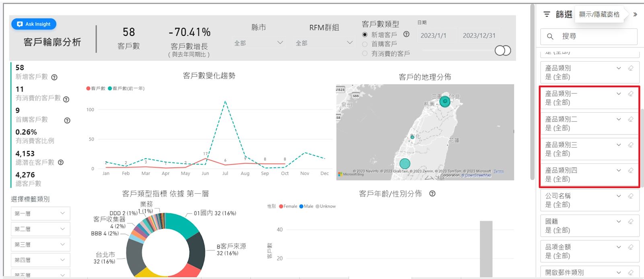644x279 pixels.
Task: Select the 新增客戶 radio button
Action: point(365,35)
